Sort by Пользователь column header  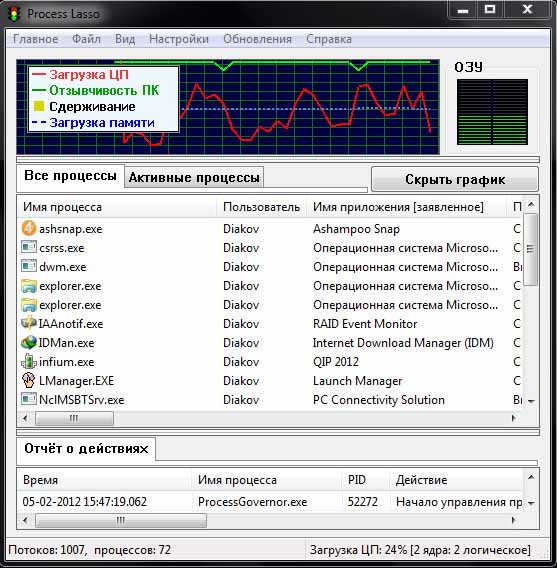(261, 207)
